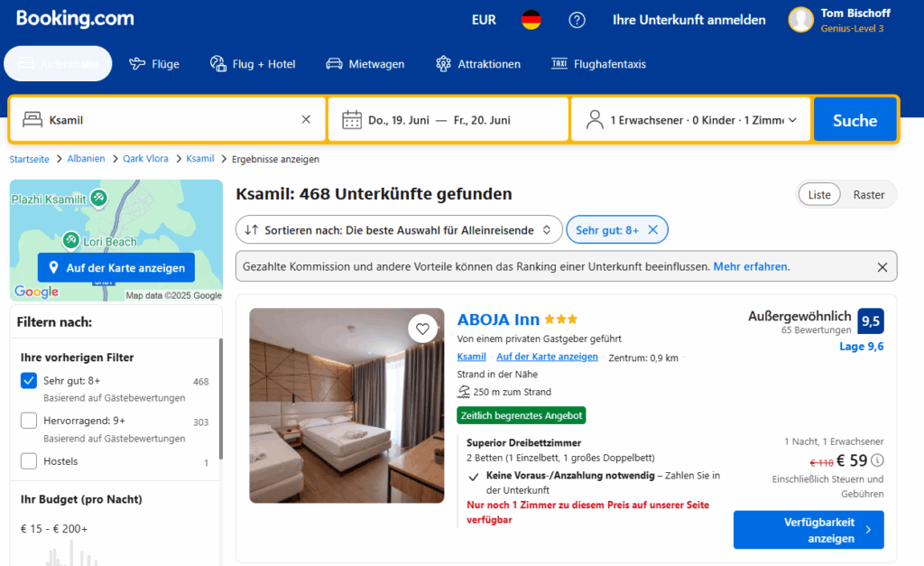Click Lori Beach map marker
The width and height of the screenshot is (924, 566).
(71, 240)
